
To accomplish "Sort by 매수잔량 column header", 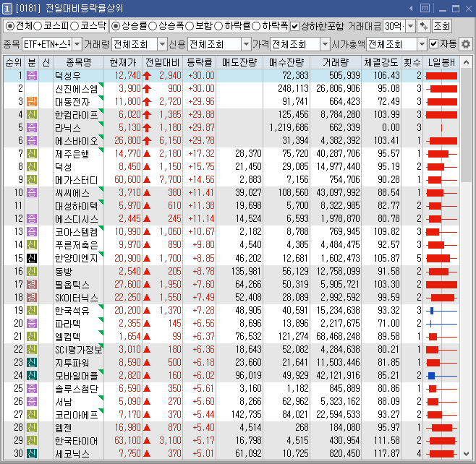I will (x=286, y=62).
